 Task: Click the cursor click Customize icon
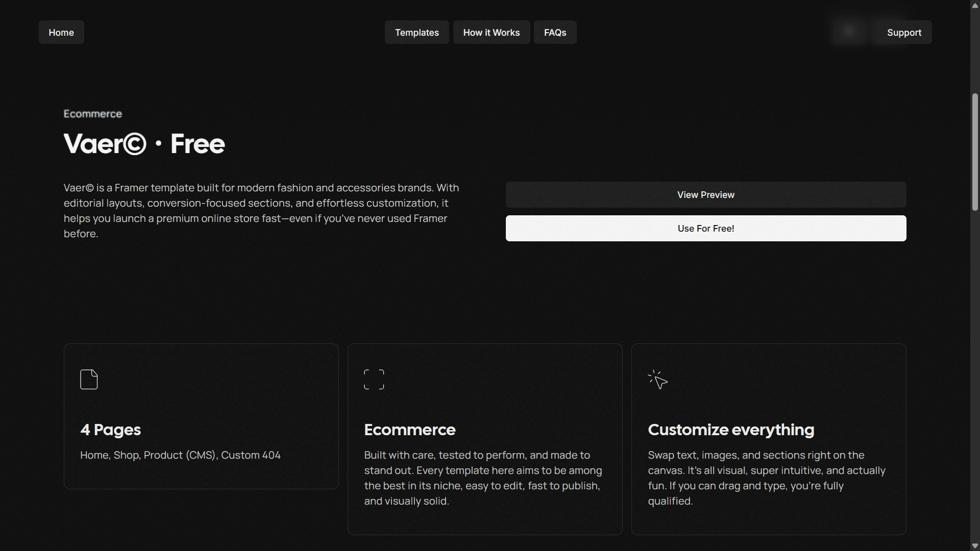pyautogui.click(x=657, y=380)
